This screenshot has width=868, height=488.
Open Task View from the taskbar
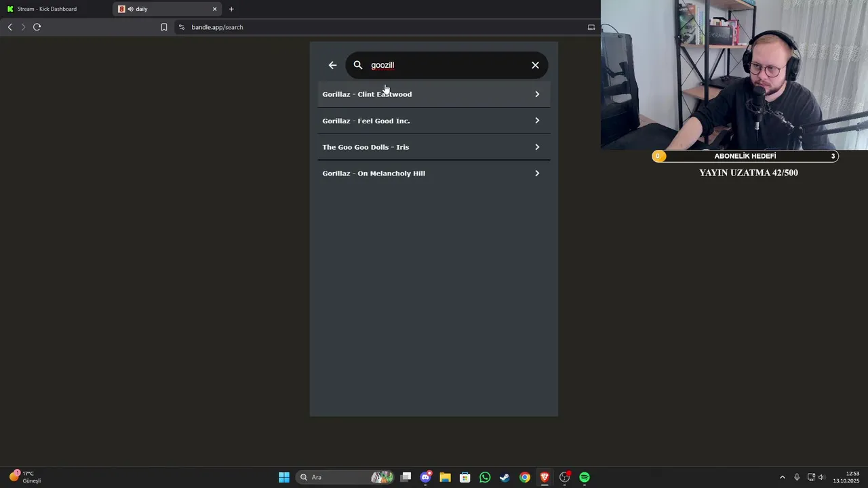point(406,477)
